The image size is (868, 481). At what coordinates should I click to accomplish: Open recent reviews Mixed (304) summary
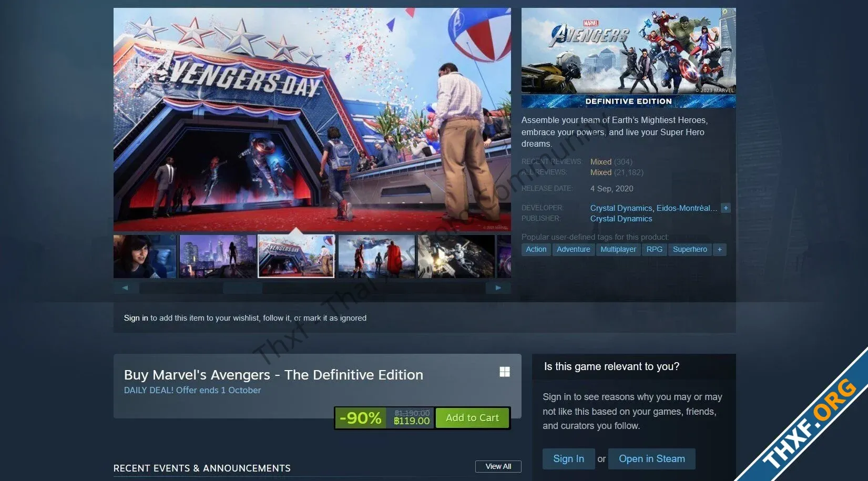pos(611,162)
